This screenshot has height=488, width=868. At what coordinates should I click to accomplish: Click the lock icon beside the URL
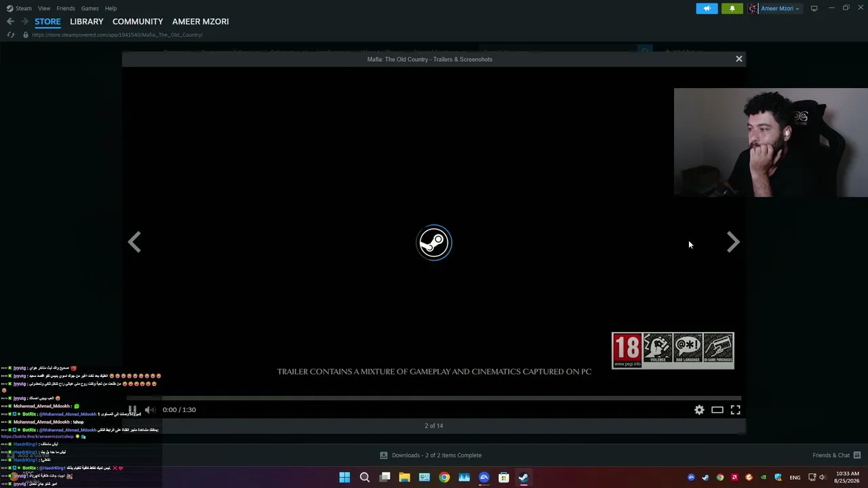pyautogui.click(x=25, y=35)
